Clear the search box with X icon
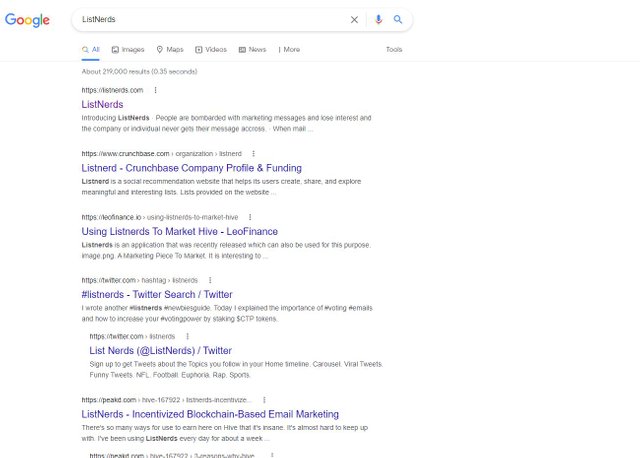This screenshot has height=458, width=640. (x=354, y=20)
